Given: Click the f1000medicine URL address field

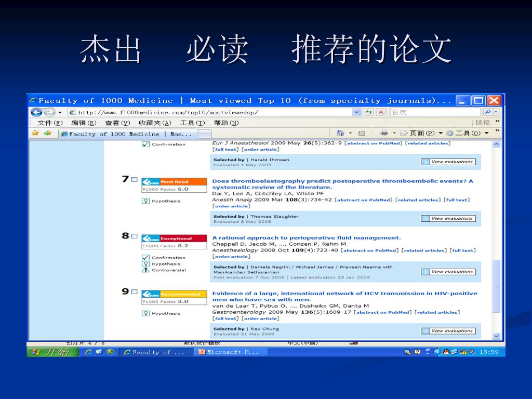Looking at the screenshot, I should coord(210,112).
